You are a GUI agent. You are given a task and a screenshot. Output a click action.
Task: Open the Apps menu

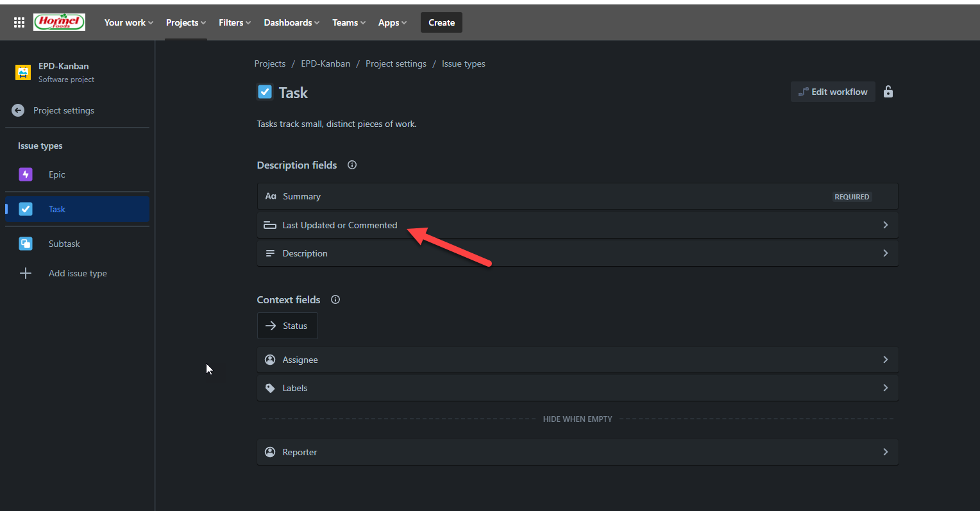(x=393, y=22)
